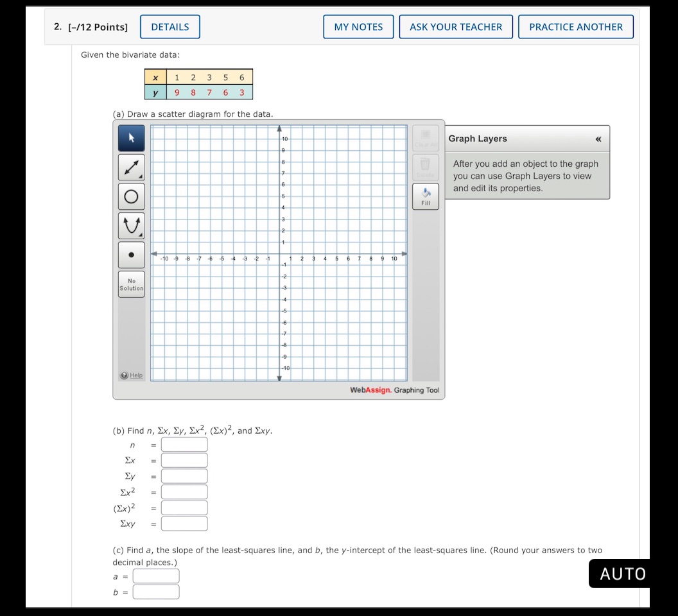This screenshot has height=616, width=678.
Task: Select the pointer arrow tool
Action: 132,139
